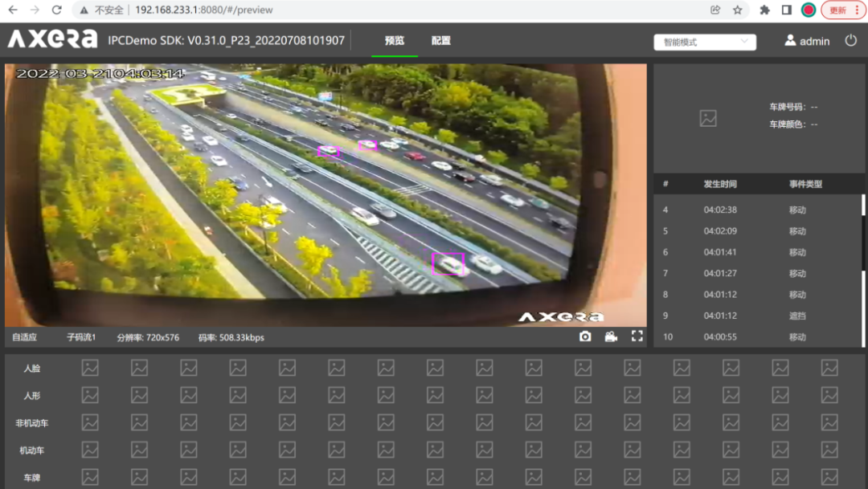Viewport: 868px width, 489px height.
Task: Click the first thumbnail in the 人脸 row
Action: 90,368
